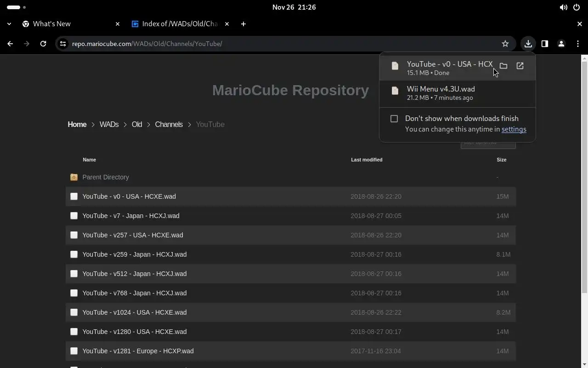
Task: Check the YouTube v7 Japan file box
Action: click(74, 216)
